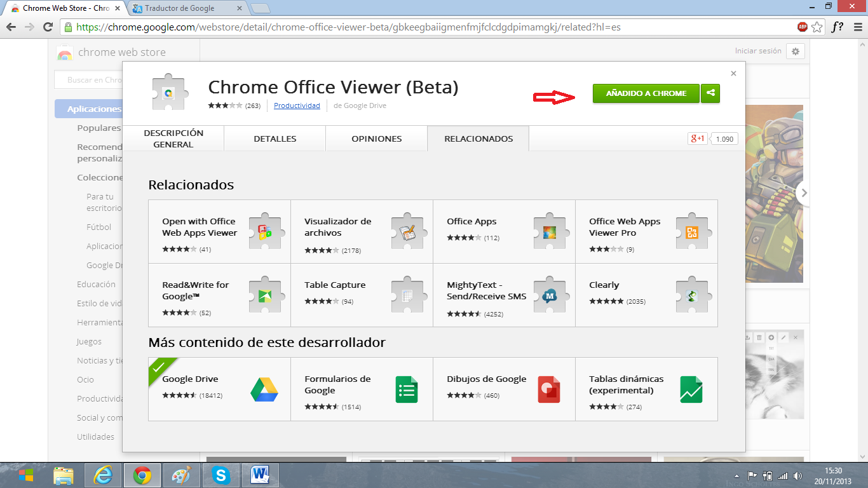Open the volume control in system tray
This screenshot has height=488, width=868.
tap(798, 475)
